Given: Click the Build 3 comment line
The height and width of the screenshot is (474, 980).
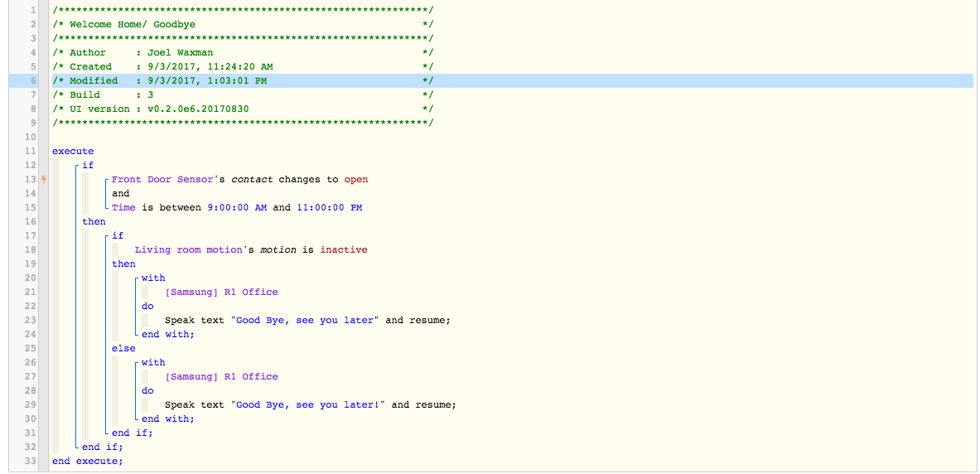Looking at the screenshot, I should (x=243, y=95).
